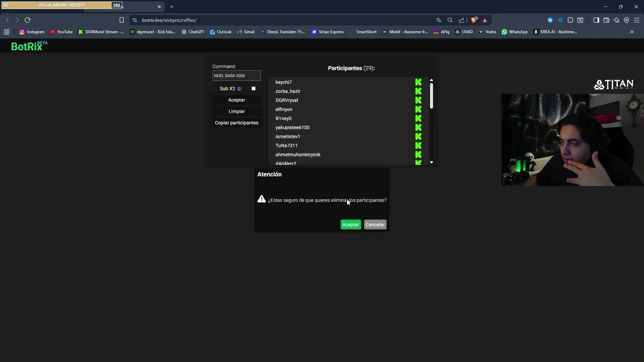This screenshot has width=644, height=362.
Task: Open the bookmarks grid apps icon
Action: 7,32
